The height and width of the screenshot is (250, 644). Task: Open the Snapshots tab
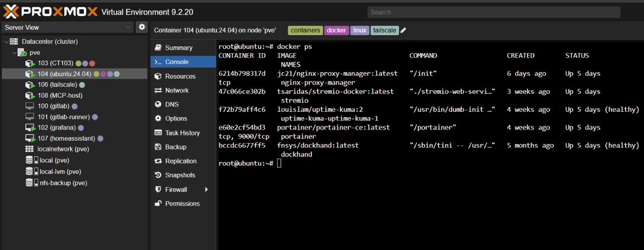(184, 175)
